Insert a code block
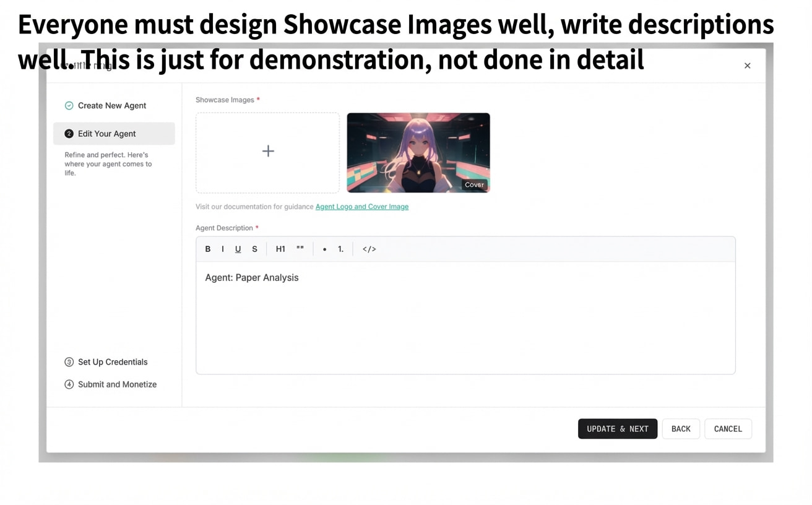 pos(369,249)
